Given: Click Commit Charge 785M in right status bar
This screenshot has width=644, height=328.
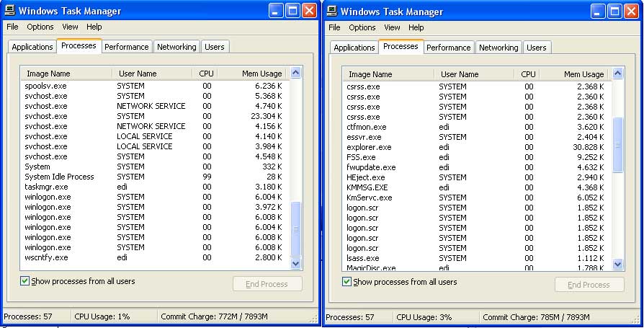Looking at the screenshot, I should pyautogui.click(x=537, y=317).
